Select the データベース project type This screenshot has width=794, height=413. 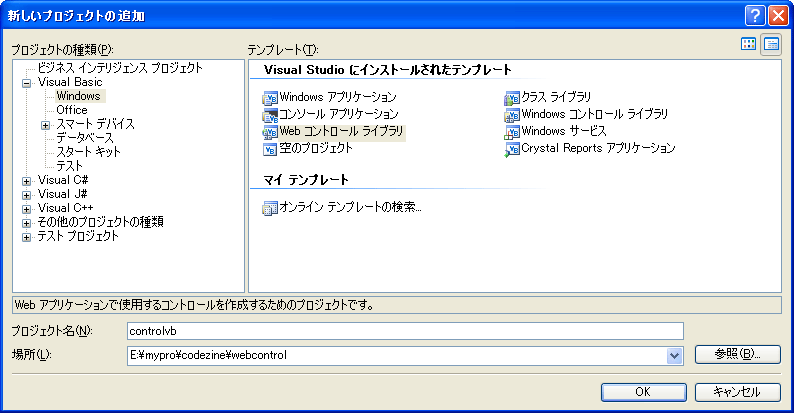click(85, 138)
